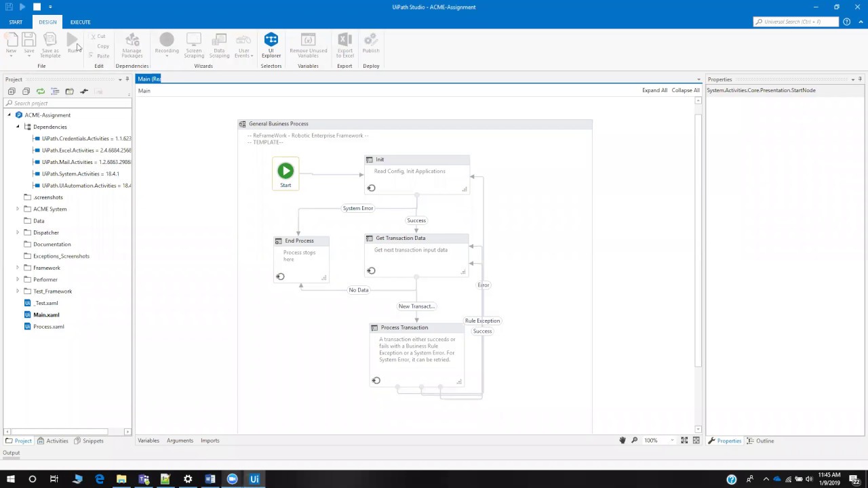Click Open Project Folder icon in Project panel
The image size is (868, 488).
click(69, 91)
